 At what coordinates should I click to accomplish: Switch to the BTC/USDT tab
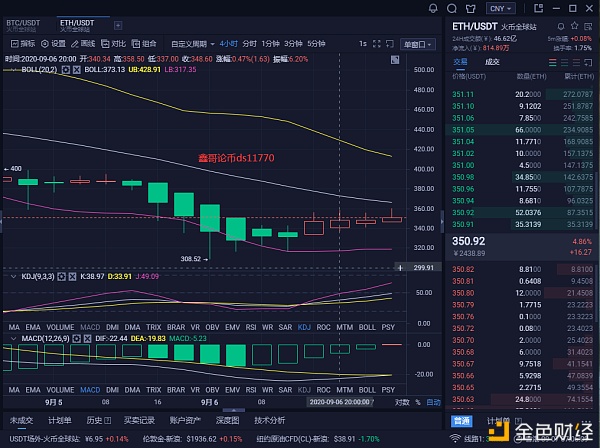23,22
